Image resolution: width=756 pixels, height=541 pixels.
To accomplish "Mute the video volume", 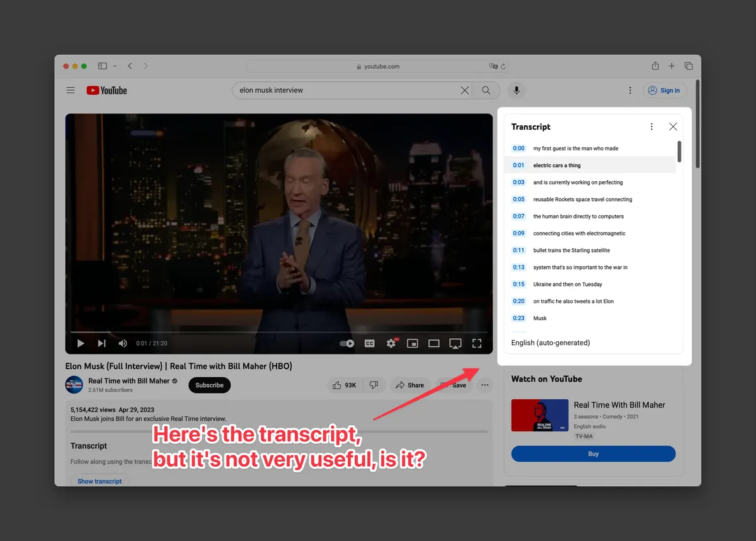I will [123, 343].
